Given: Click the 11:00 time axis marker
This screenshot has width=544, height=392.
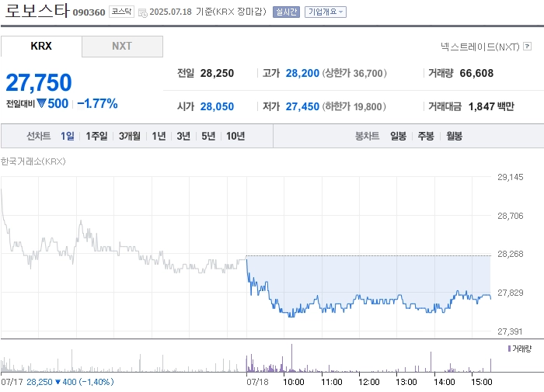Looking at the screenshot, I should point(332,382).
